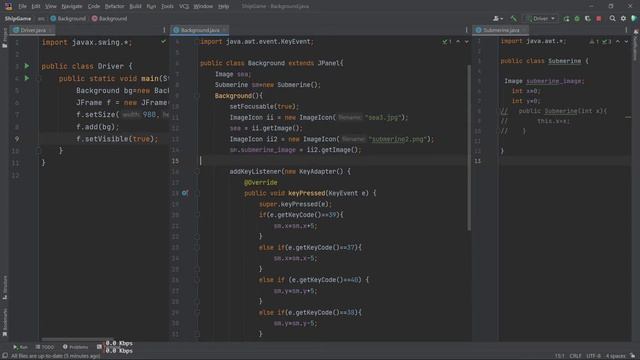This screenshot has height=360, width=640.
Task: Collapse the main method fold in Driver.java
Action: 38,79
